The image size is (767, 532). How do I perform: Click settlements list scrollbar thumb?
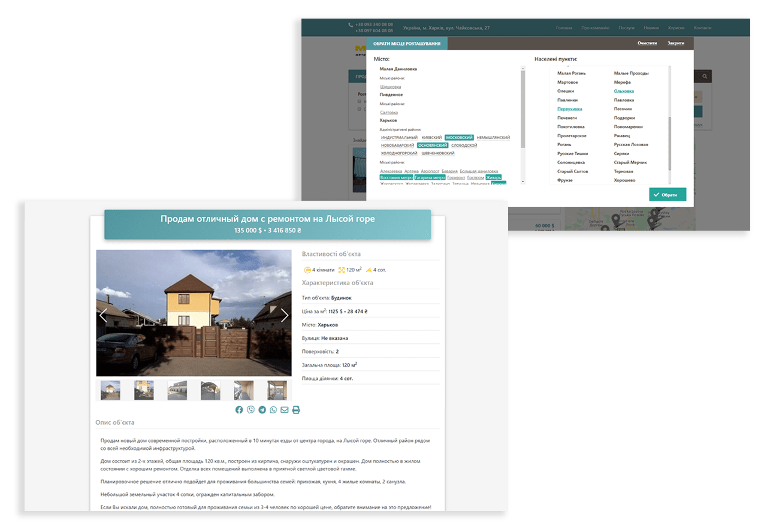tap(669, 144)
